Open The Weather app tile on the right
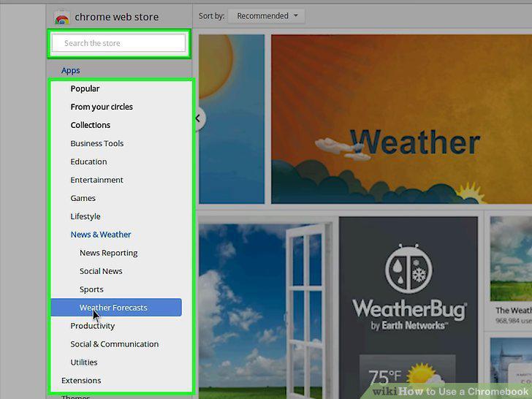The image size is (532, 399). (x=511, y=271)
